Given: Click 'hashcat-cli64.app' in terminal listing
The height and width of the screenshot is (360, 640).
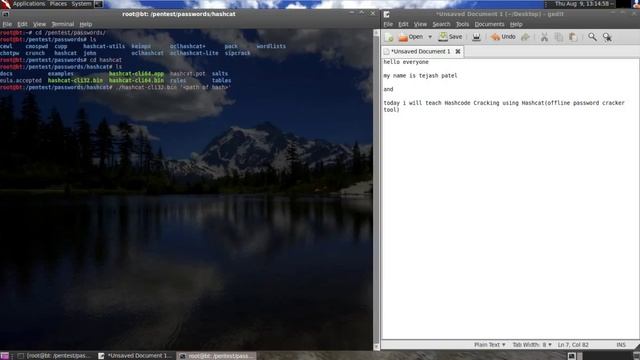Looking at the screenshot, I should coord(136,74).
